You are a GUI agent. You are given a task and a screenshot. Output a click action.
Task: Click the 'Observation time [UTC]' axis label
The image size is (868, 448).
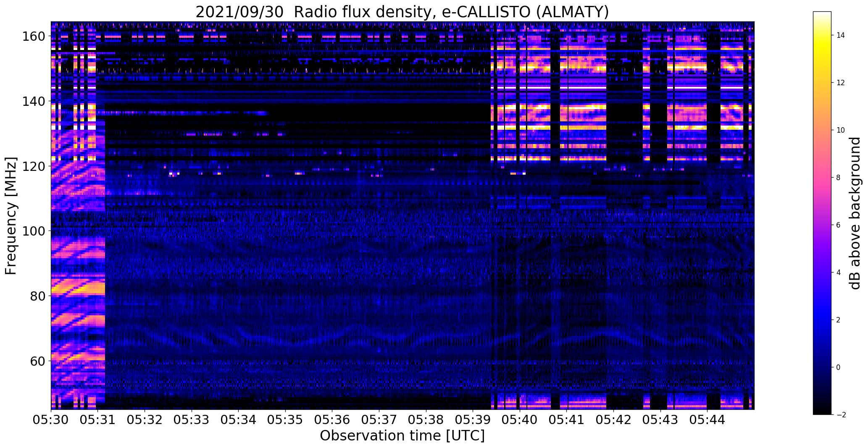[402, 436]
